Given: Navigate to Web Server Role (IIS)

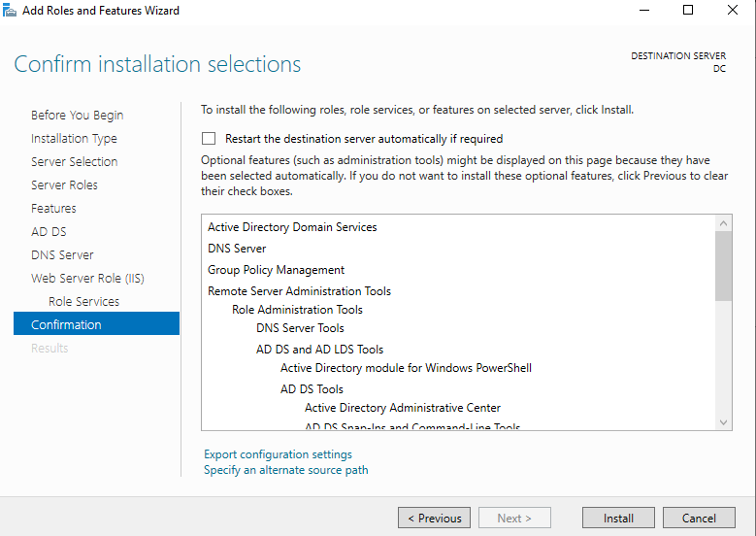Looking at the screenshot, I should coord(87,279).
